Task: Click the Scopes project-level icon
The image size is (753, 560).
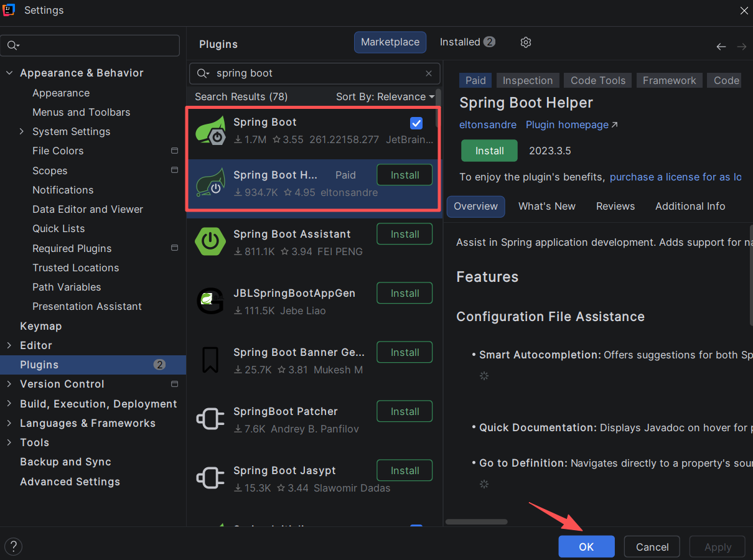Action: click(x=174, y=170)
